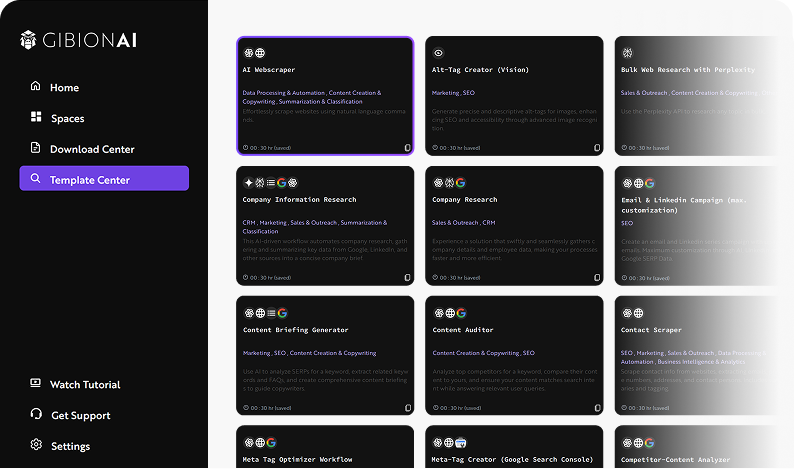Click the eye icon on Alt-Tag Creator card
This screenshot has height=469, width=794.
438,53
